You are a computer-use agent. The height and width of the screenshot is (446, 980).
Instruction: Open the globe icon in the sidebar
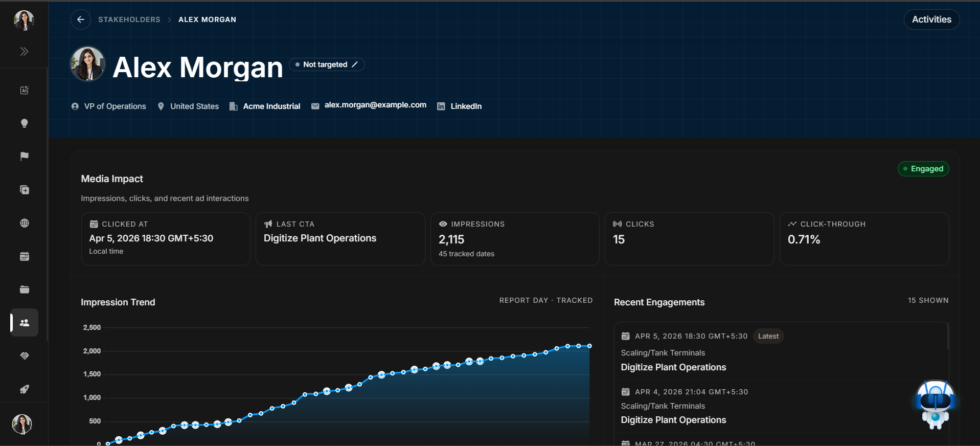tap(24, 223)
